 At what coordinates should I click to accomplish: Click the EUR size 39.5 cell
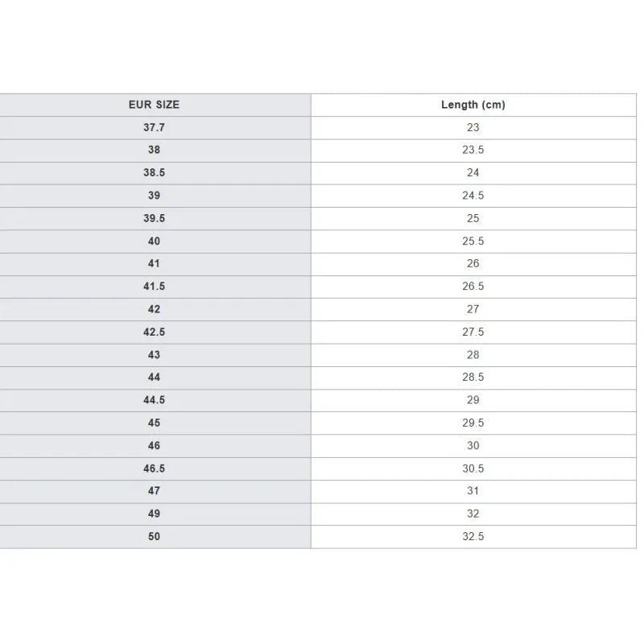(x=154, y=218)
